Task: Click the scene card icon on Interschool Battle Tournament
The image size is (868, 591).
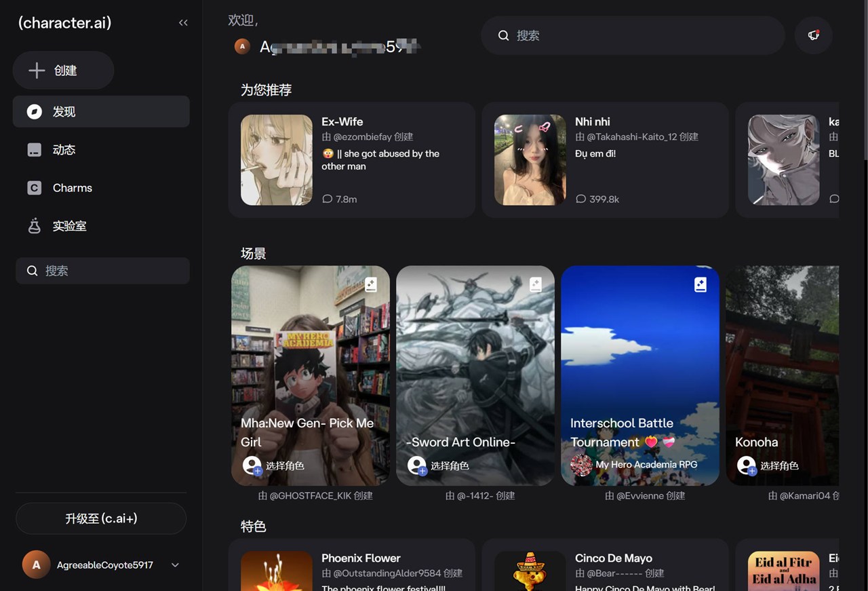Action: click(x=701, y=285)
